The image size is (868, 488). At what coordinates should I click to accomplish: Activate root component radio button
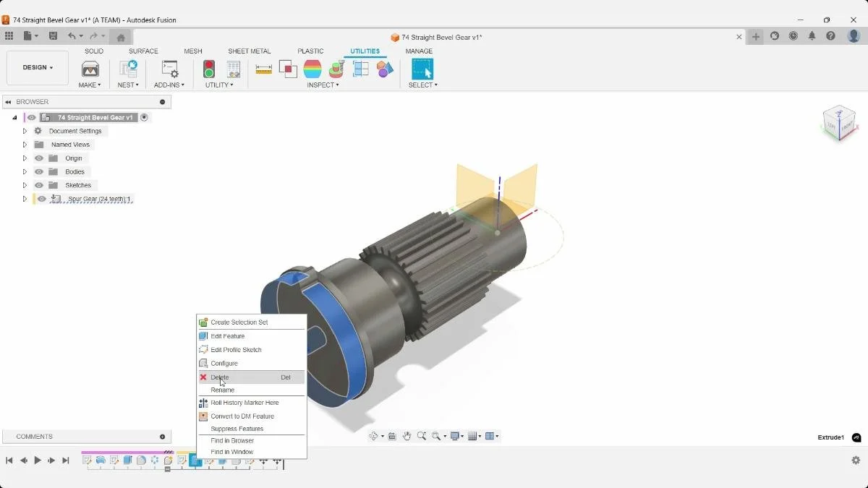point(144,117)
